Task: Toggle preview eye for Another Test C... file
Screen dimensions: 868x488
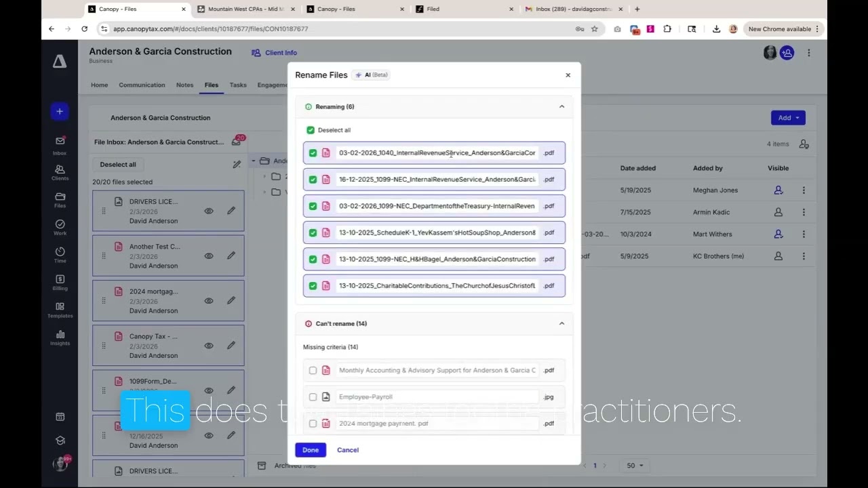Action: click(209, 256)
